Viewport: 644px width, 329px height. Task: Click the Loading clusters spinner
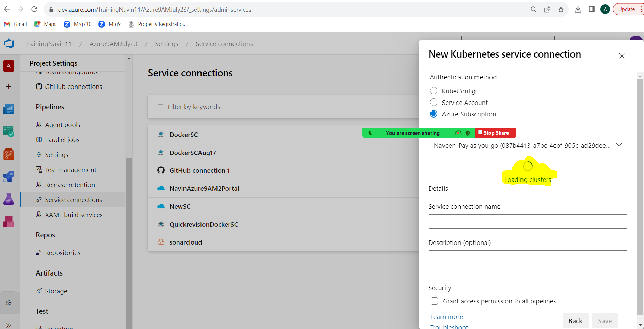coord(528,166)
